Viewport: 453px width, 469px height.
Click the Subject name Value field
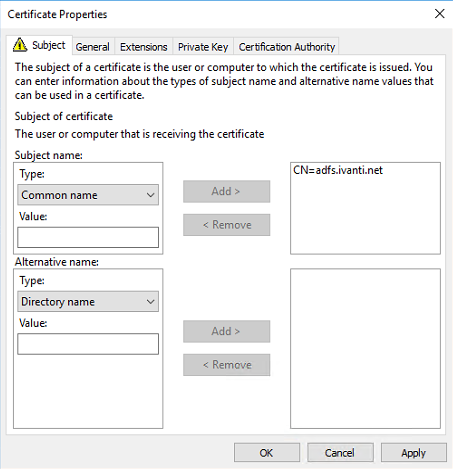coord(88,237)
